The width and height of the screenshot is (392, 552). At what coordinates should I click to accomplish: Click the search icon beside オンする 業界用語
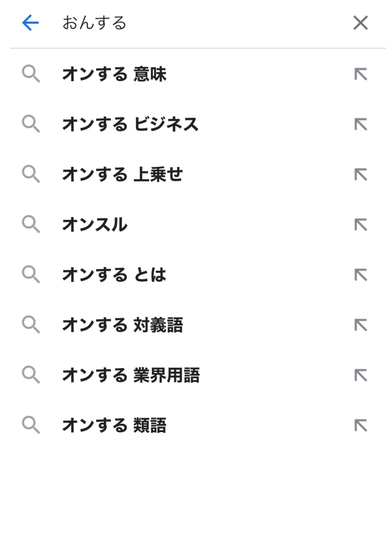coord(30,375)
